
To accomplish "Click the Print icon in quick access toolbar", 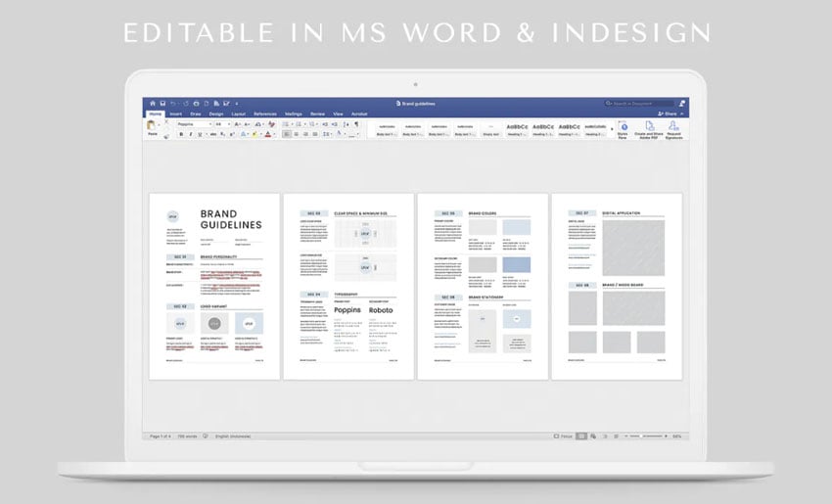I will click(196, 104).
